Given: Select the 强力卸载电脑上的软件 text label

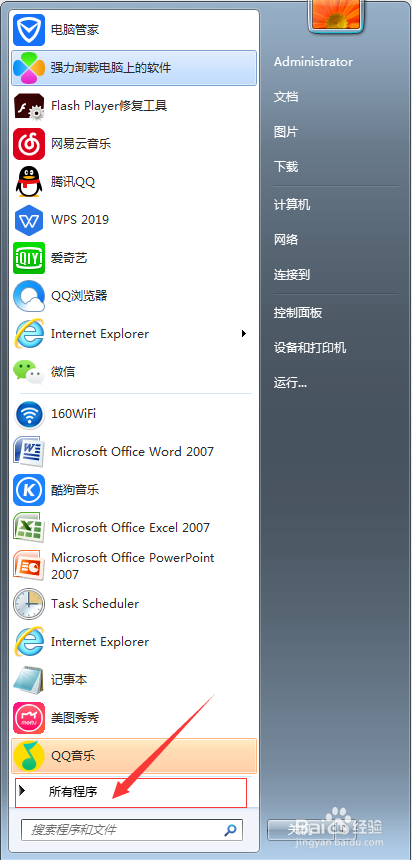Looking at the screenshot, I should 111,68.
